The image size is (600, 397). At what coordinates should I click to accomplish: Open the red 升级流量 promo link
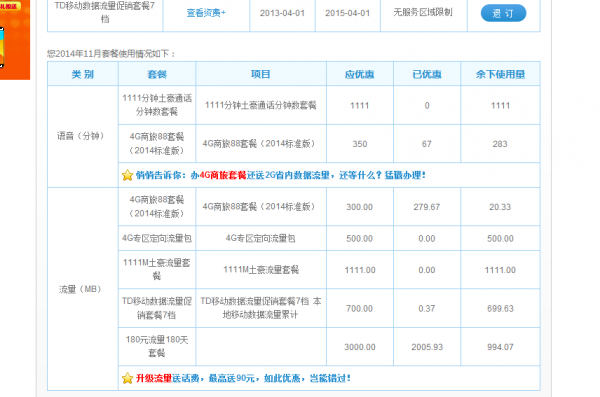click(x=154, y=379)
